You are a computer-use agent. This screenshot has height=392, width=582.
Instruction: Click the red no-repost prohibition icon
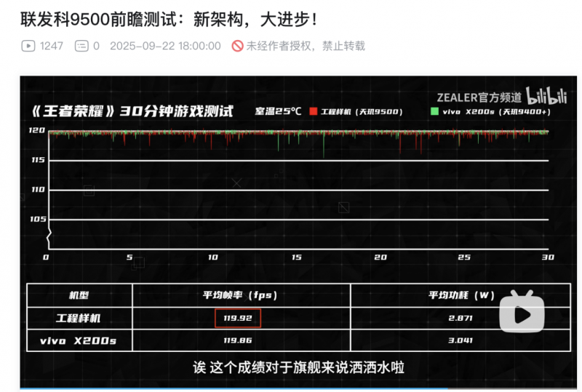237,46
